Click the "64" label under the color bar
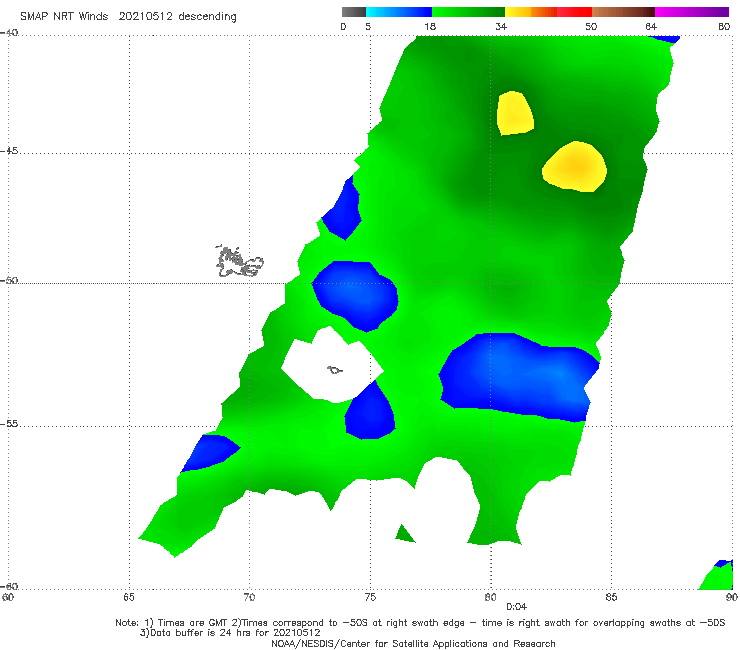This screenshot has height=650, width=740. (651, 26)
